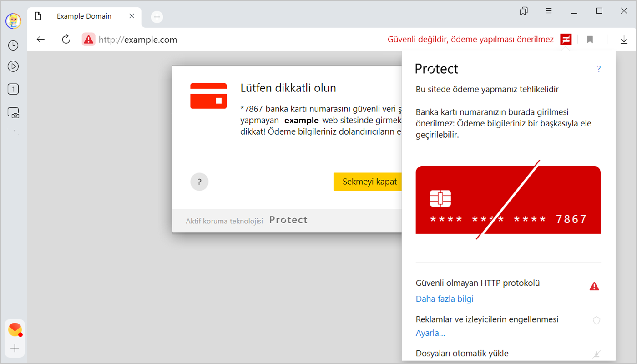Open the History clock icon in sidebar
Image resolution: width=637 pixels, height=364 pixels.
(x=13, y=45)
